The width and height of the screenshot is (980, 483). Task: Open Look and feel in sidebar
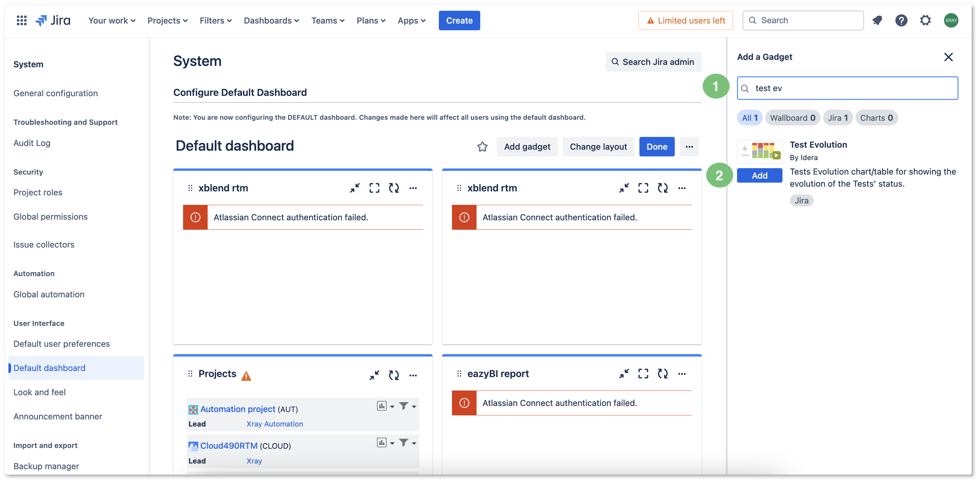(39, 392)
